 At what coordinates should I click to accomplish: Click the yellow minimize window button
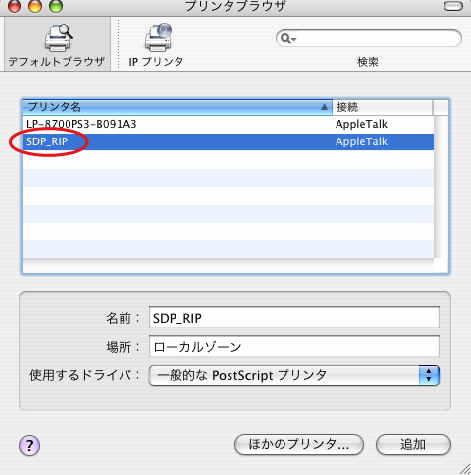click(35, 6)
